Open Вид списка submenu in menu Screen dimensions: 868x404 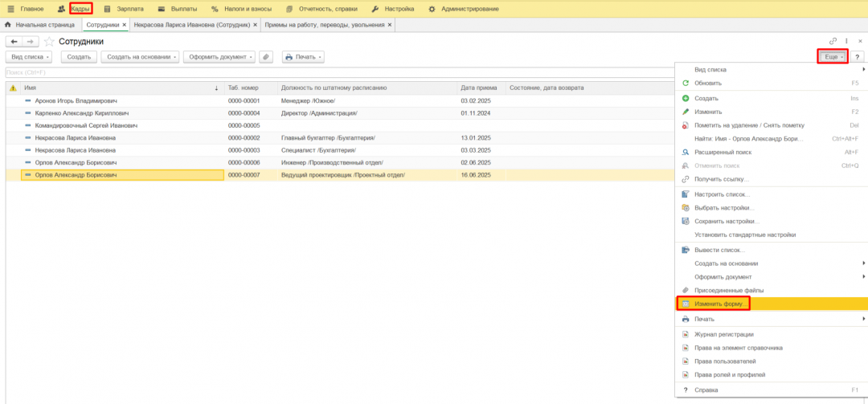[x=772, y=70]
